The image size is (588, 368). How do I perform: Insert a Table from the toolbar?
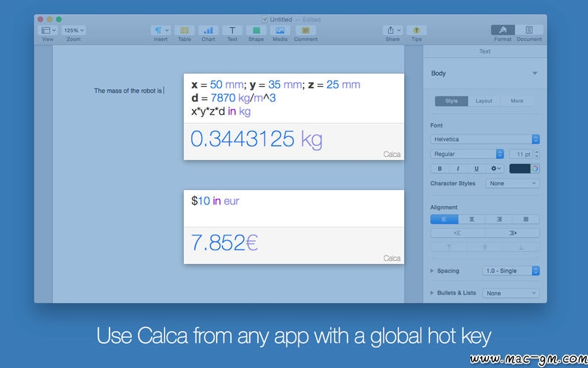click(x=184, y=30)
